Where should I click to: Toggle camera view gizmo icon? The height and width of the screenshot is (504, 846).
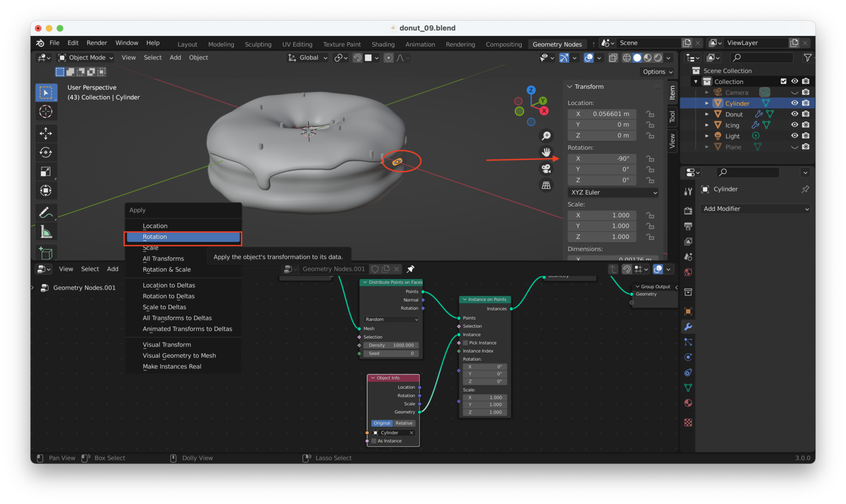tap(546, 169)
